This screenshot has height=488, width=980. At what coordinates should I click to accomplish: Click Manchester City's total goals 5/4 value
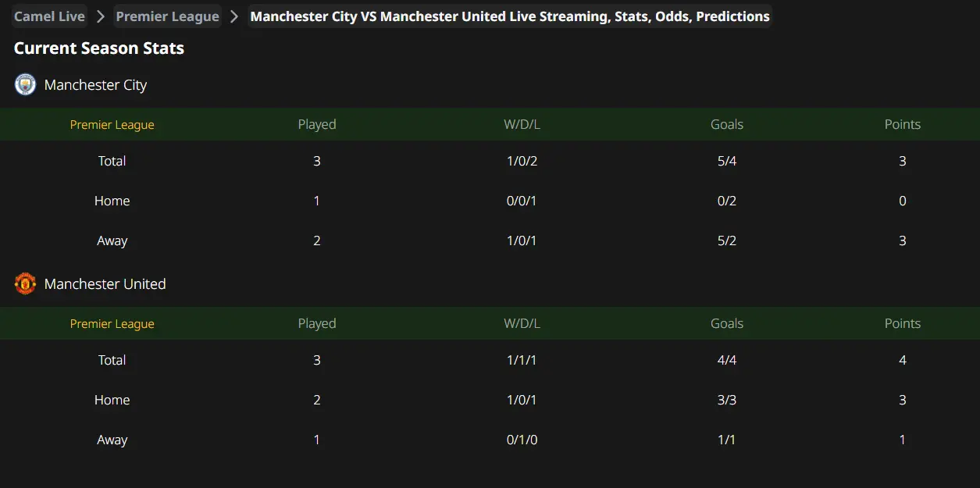point(727,161)
